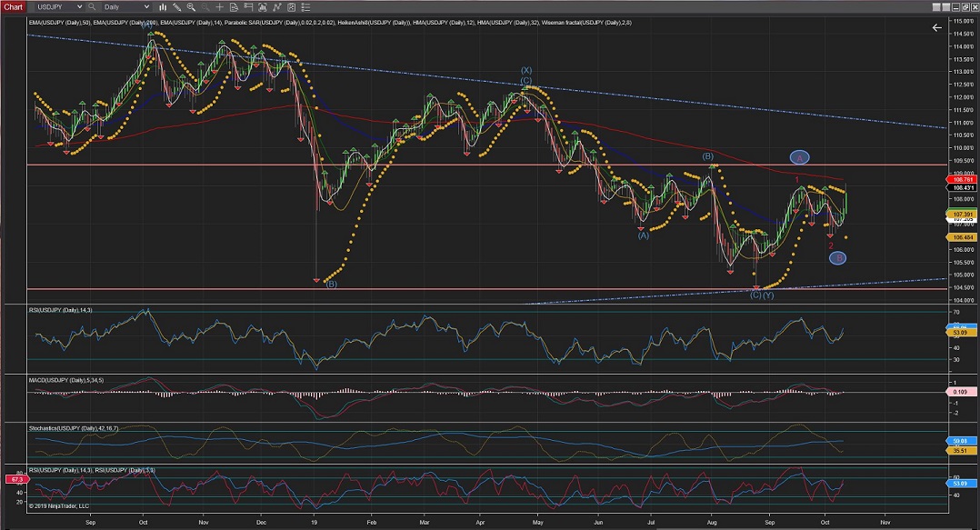Click the red 67.3 RSI marker
Viewport: 980px width, 530px height.
tap(15, 479)
